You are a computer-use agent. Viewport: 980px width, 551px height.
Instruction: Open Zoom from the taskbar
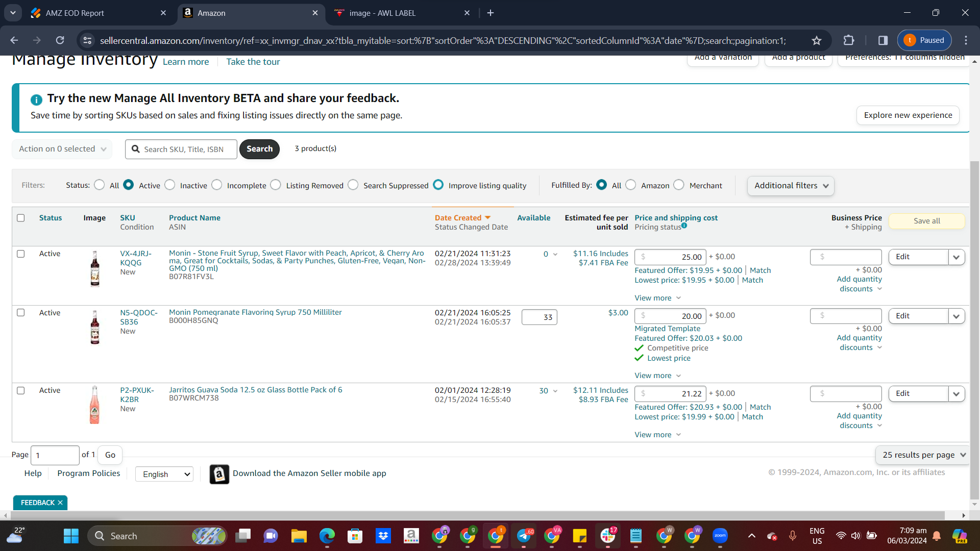point(720,536)
